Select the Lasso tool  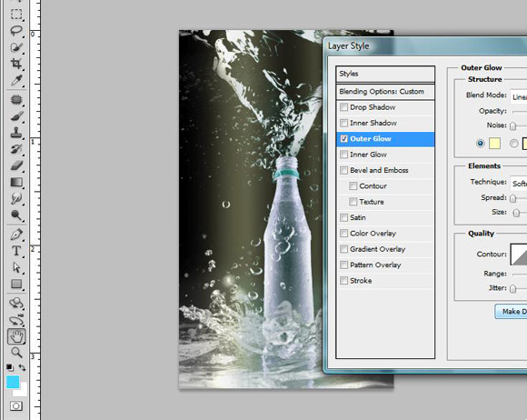(16, 31)
